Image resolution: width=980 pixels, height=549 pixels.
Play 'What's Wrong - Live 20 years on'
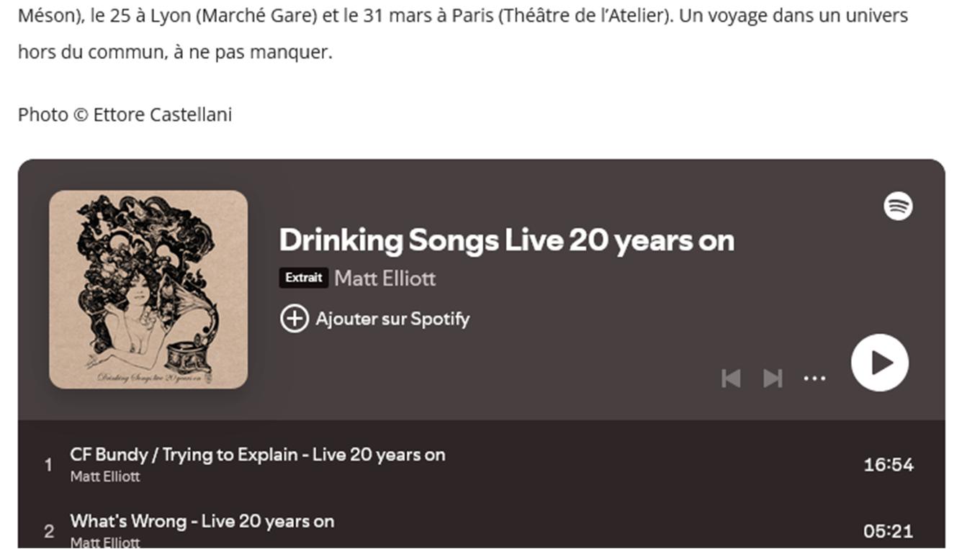point(202,521)
